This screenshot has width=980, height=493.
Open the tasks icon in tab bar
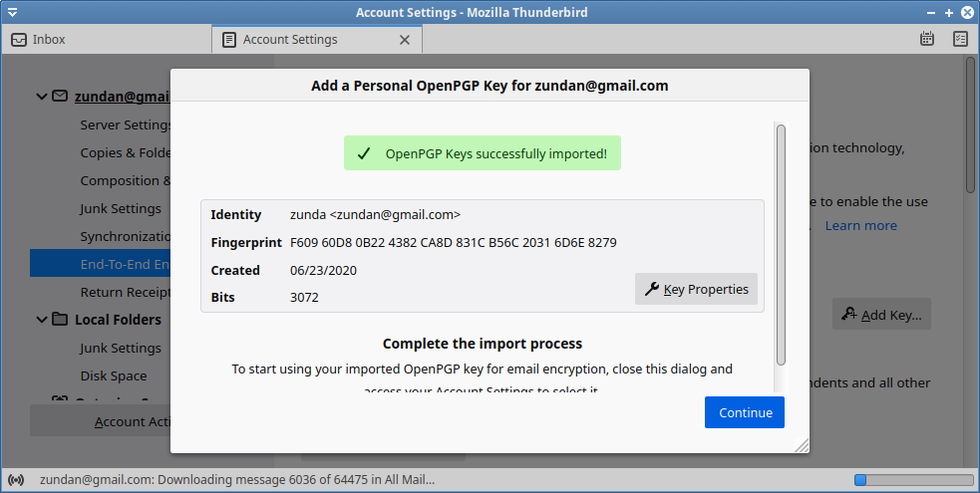point(961,39)
